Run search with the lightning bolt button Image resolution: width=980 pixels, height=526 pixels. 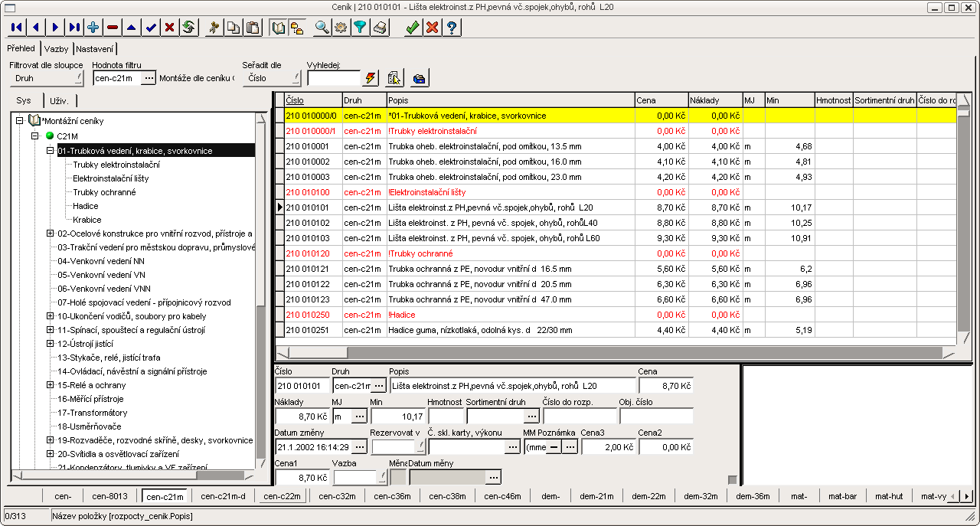(x=371, y=78)
